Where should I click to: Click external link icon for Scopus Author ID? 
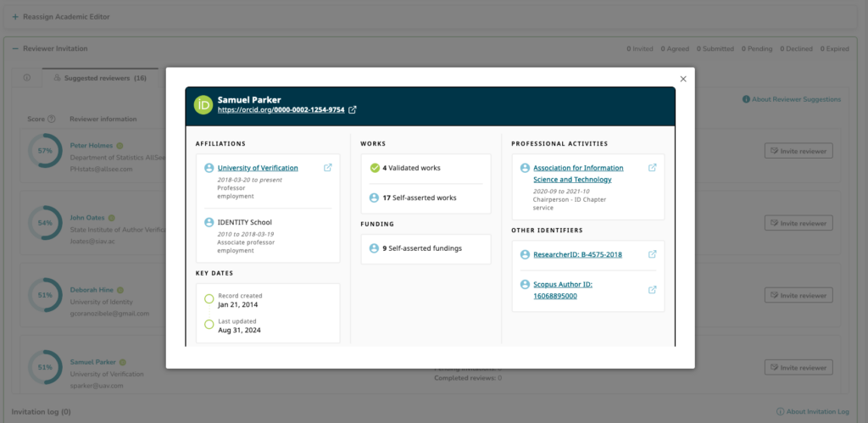[653, 290]
